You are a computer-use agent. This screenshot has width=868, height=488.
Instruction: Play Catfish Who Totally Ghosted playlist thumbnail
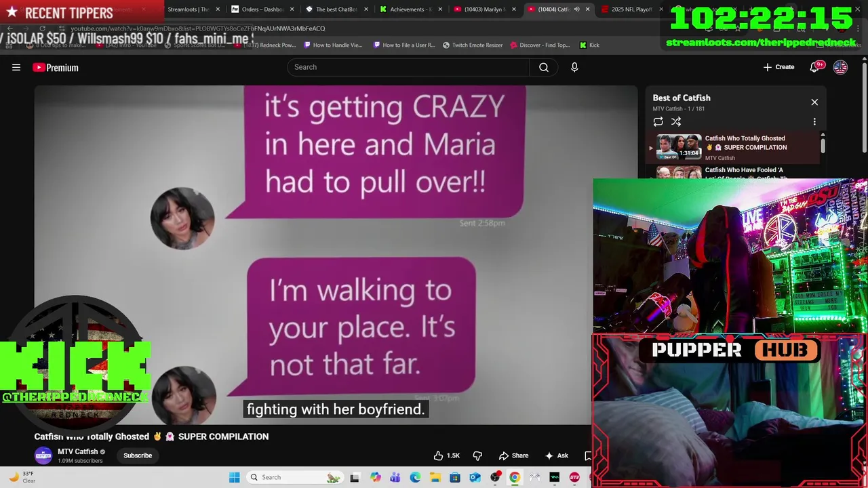(x=679, y=147)
